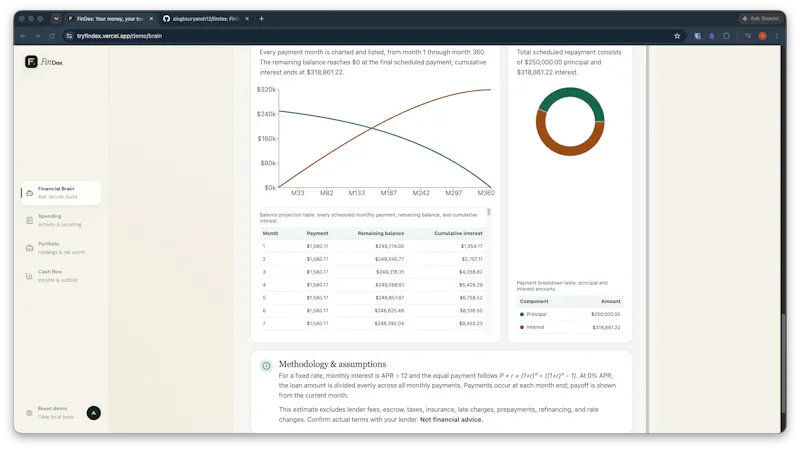Click the media control toolbar icon
The height and width of the screenshot is (450, 800).
748,36
